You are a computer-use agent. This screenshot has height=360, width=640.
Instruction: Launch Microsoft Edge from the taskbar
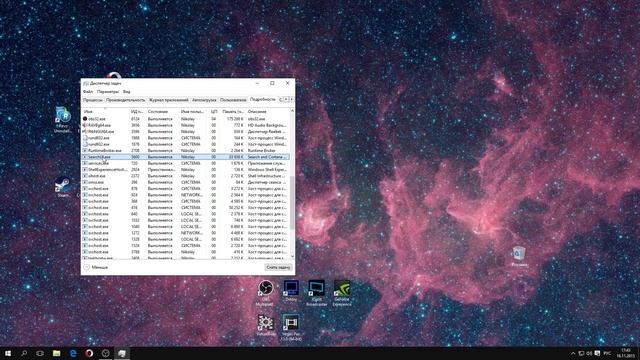73,353
